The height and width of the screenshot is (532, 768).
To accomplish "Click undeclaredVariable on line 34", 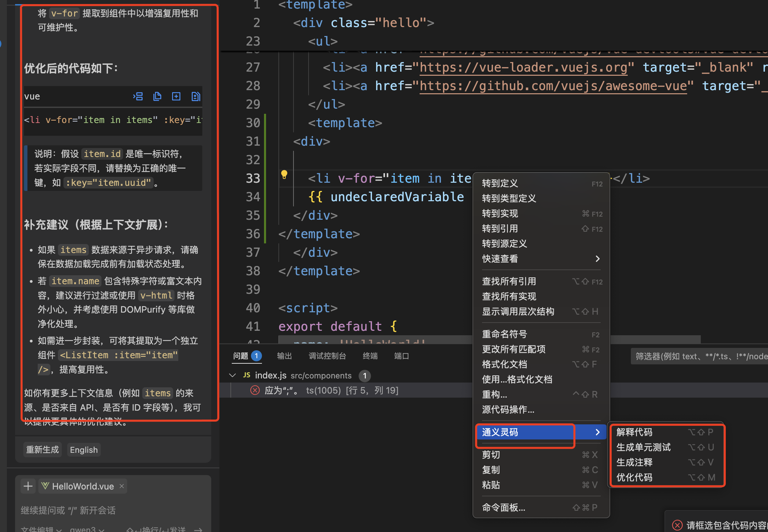I will (397, 197).
